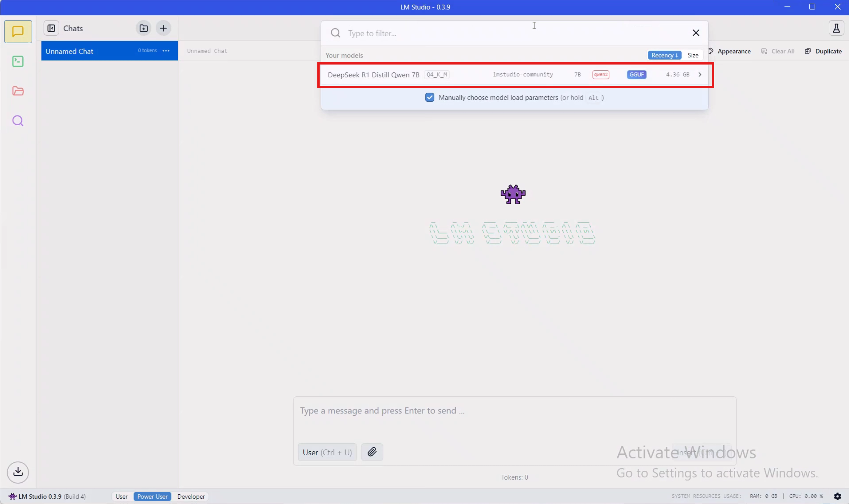Collapse the Chats sidebar panel
This screenshot has width=849, height=504.
point(51,28)
